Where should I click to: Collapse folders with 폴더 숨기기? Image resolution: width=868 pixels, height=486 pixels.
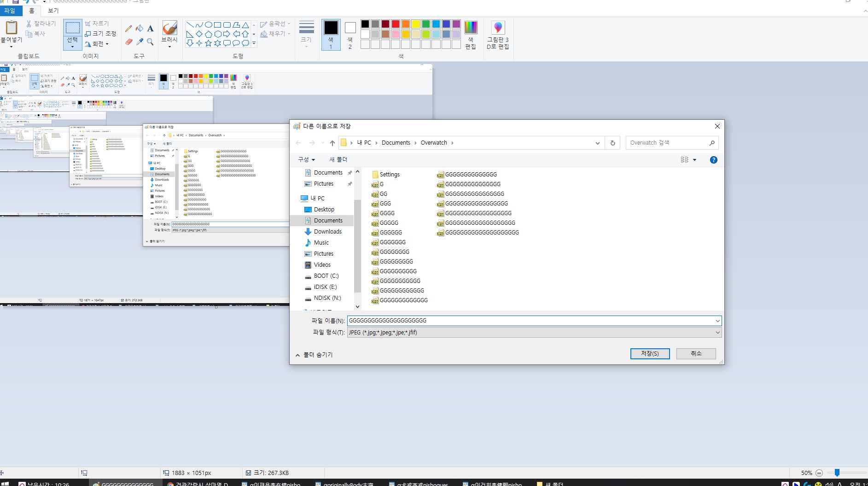(314, 355)
